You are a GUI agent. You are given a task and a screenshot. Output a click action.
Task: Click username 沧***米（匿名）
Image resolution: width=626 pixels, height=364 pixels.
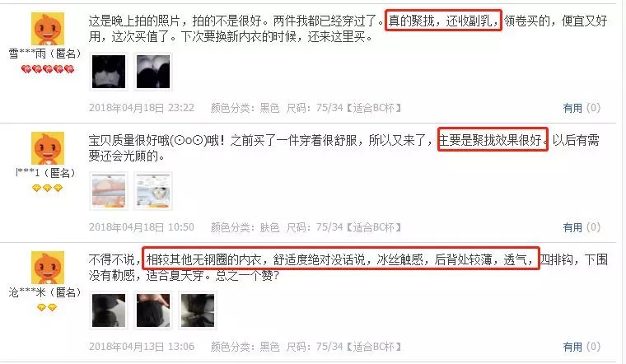click(45, 292)
